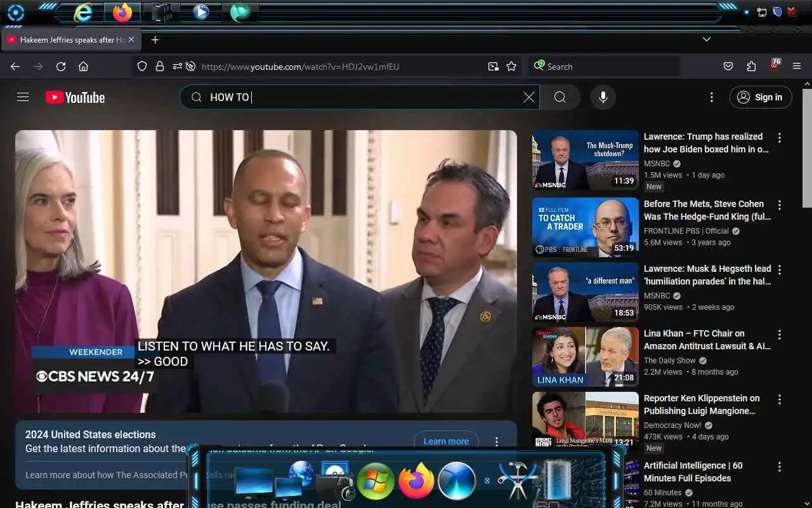Open menu for 'Musk & Hegseth' video
Image resolution: width=812 pixels, height=508 pixels.
point(780,270)
